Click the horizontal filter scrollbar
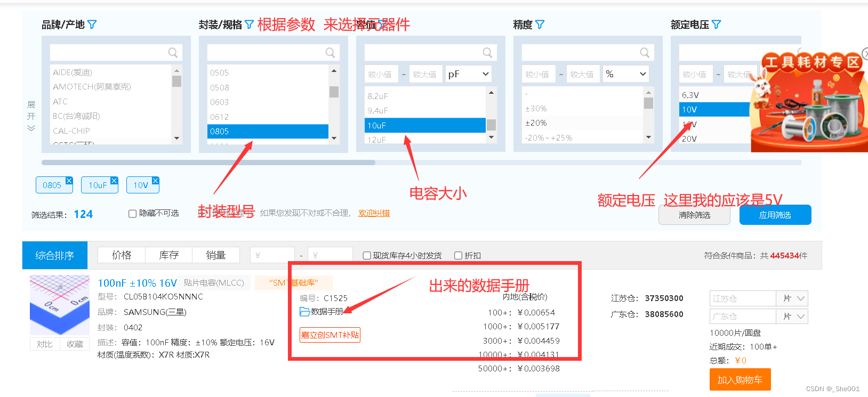Image resolution: width=868 pixels, height=397 pixels. pyautogui.click(x=208, y=163)
